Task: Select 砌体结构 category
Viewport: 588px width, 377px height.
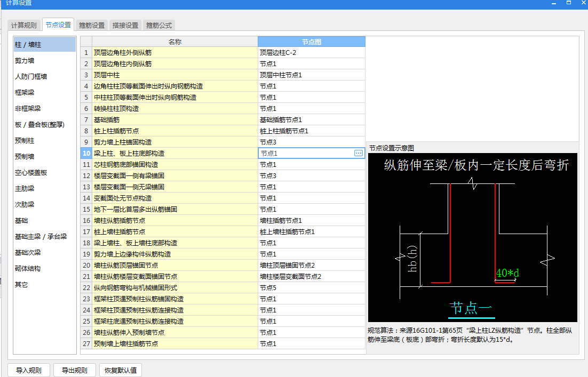Action: coord(45,269)
